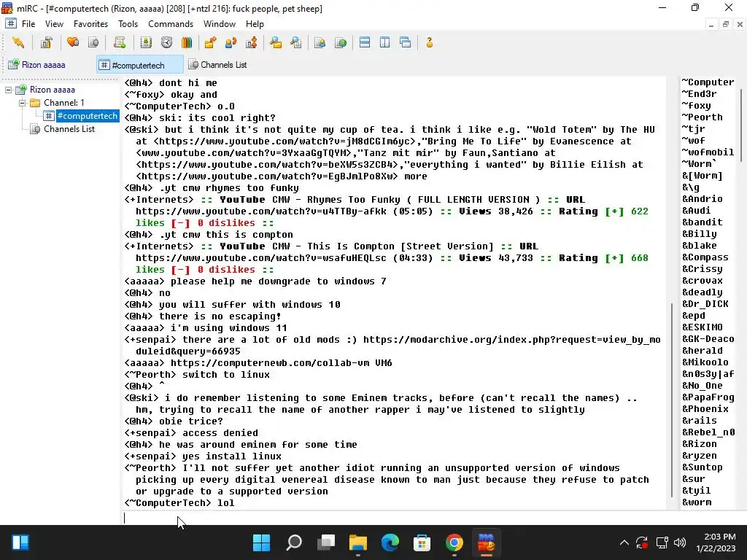Viewport: 747px width, 560px height.
Task: Click the Notify List toolbar icon
Action: click(x=320, y=43)
